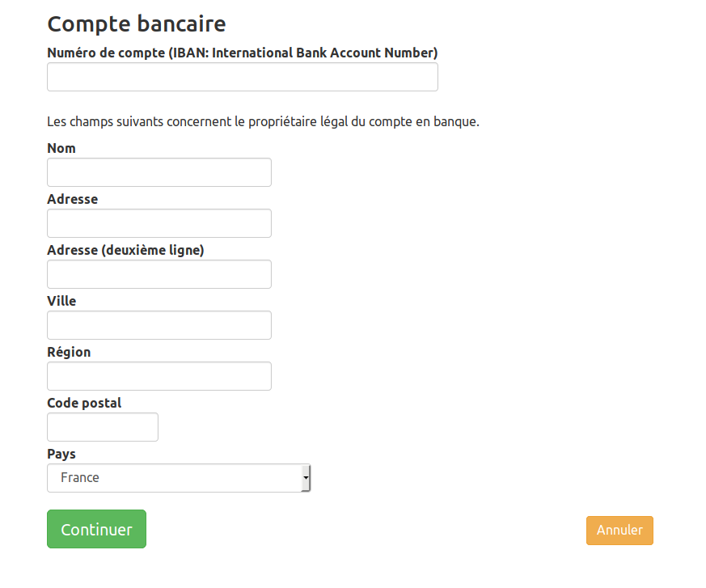
Task: Click the 'Ville' field label
Action: [61, 301]
